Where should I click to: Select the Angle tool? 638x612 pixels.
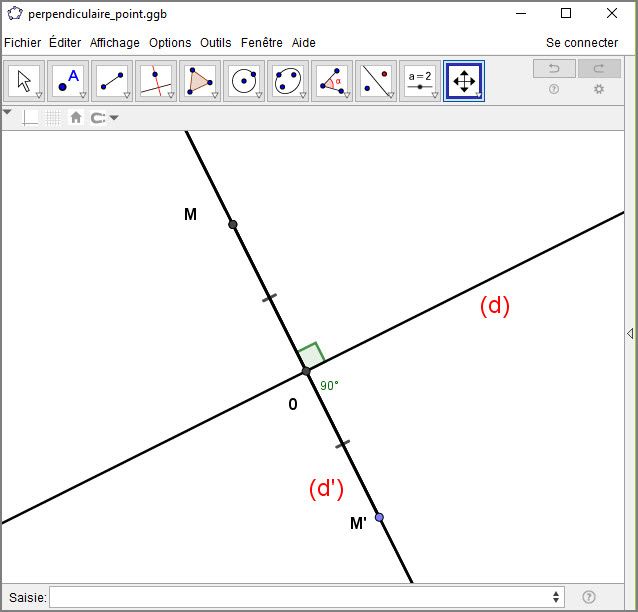(x=332, y=81)
